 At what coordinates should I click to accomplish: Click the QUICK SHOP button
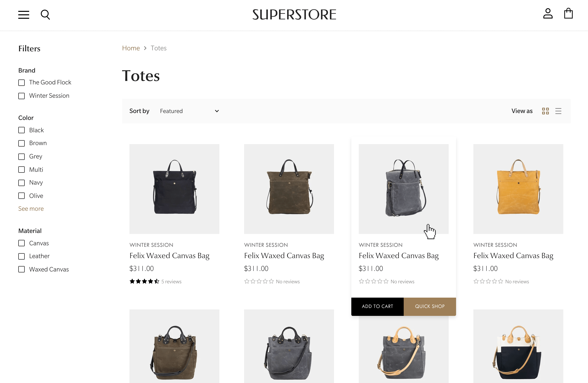pyautogui.click(x=430, y=306)
